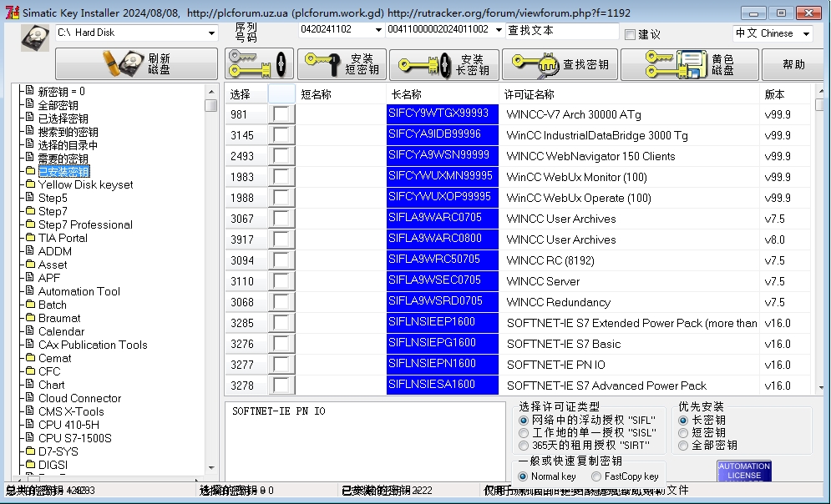Click 安装短密钥 to install short key
Image resolution: width=831 pixels, height=504 pixels.
pos(341,64)
